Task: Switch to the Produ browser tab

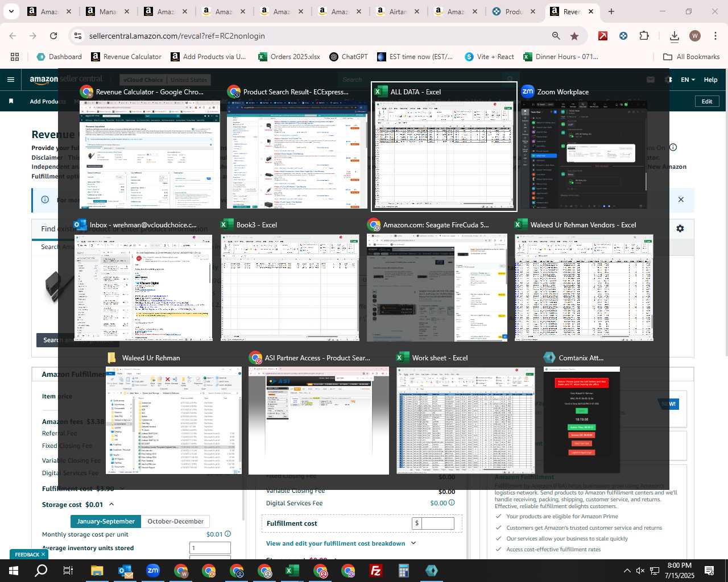Action: click(x=514, y=11)
